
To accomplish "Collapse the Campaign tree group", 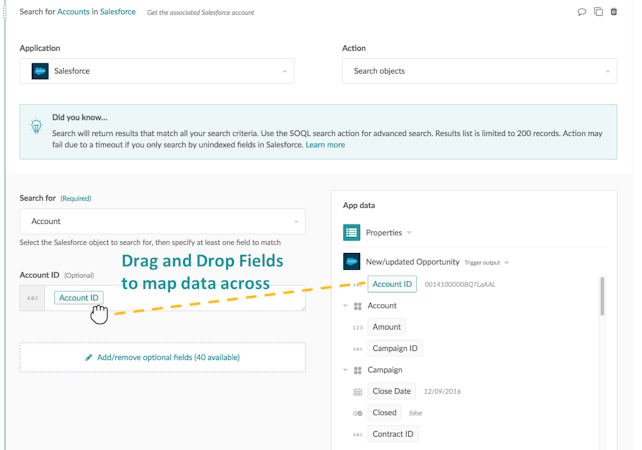I will point(346,370).
